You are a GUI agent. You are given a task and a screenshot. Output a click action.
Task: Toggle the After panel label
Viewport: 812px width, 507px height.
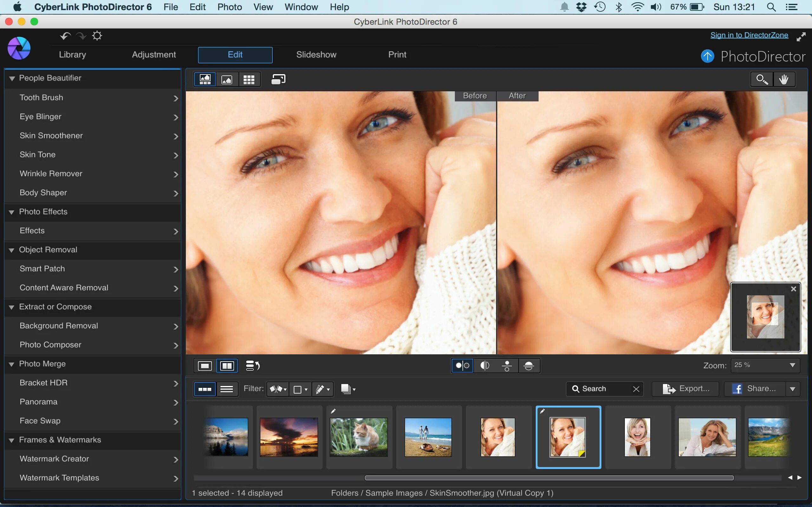(x=517, y=96)
